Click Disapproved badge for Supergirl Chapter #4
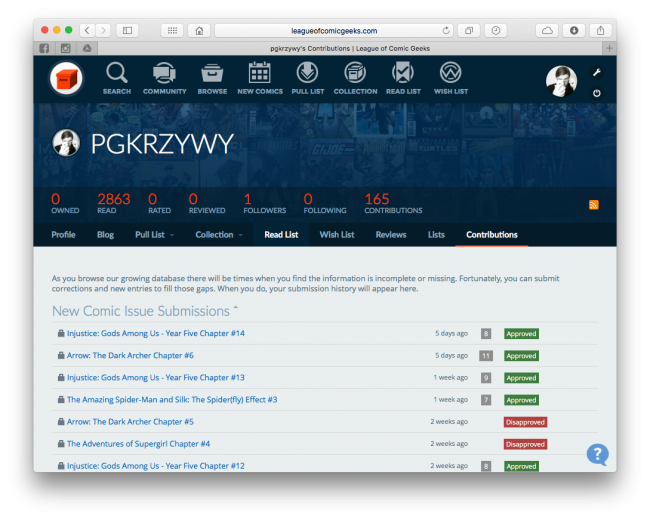The width and height of the screenshot is (650, 520). coord(525,444)
